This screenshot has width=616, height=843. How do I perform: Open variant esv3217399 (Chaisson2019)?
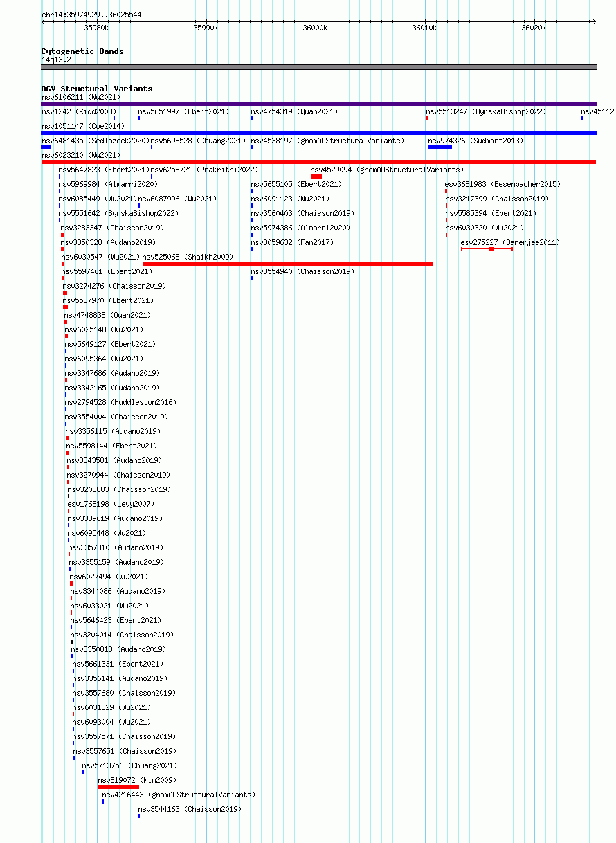click(x=497, y=199)
